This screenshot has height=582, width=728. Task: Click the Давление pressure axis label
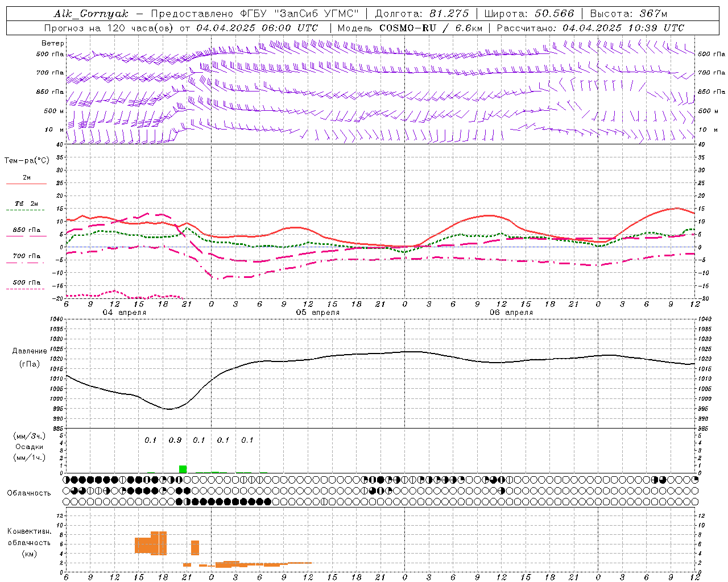30,351
